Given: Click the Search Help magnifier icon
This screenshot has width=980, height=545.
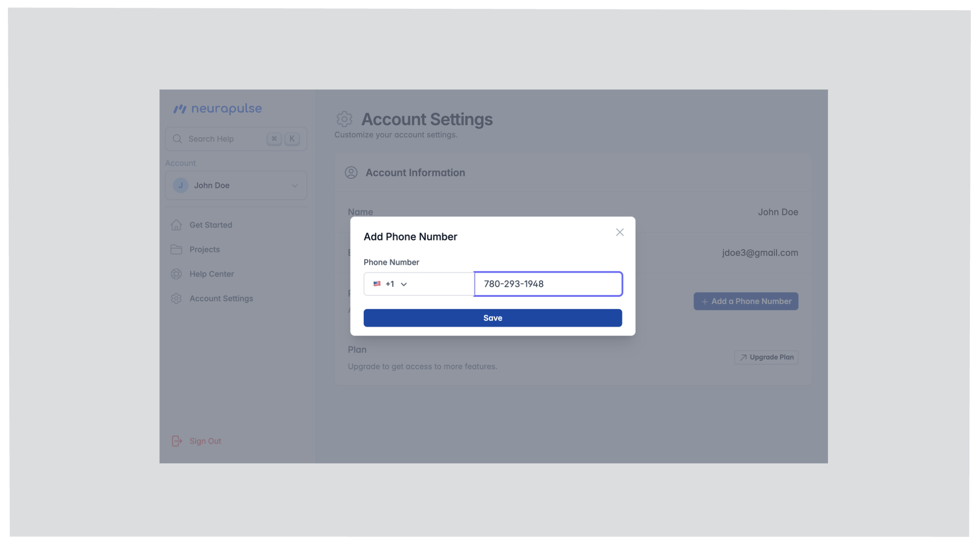Looking at the screenshot, I should coord(177,139).
